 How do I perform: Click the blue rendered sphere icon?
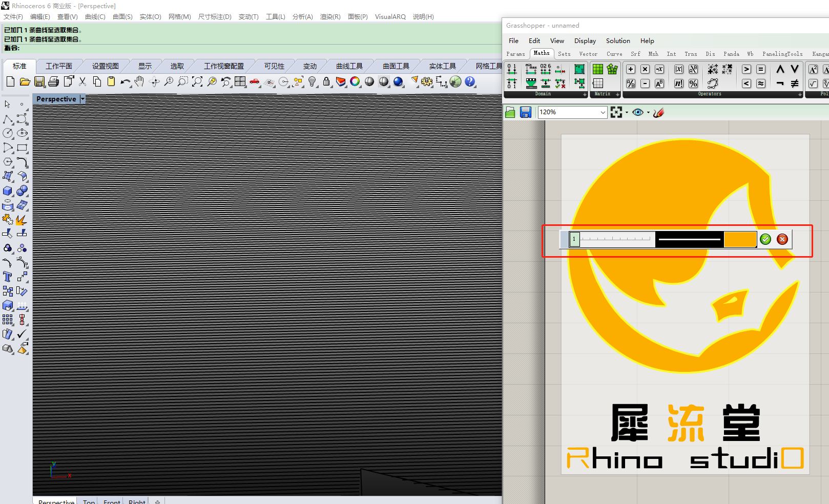point(398,81)
